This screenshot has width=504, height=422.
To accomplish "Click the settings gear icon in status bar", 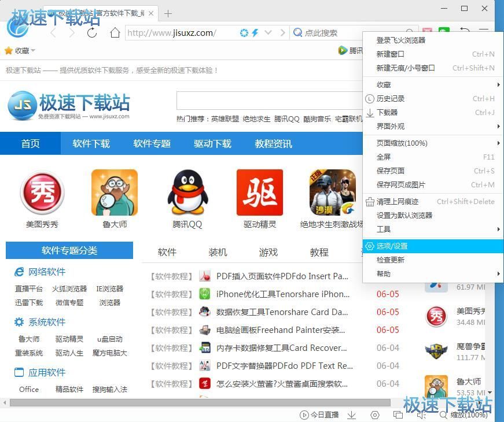I will click(375, 415).
